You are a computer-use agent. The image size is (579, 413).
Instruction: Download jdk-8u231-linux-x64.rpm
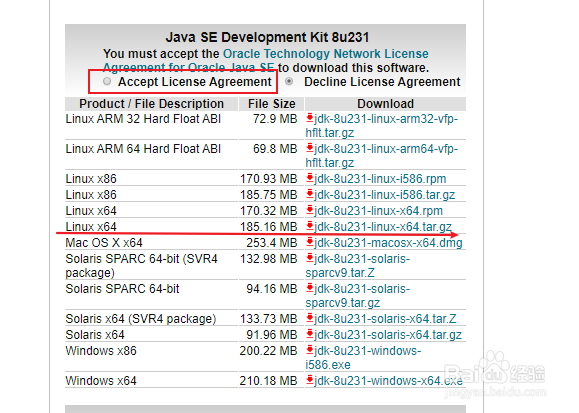(x=378, y=211)
